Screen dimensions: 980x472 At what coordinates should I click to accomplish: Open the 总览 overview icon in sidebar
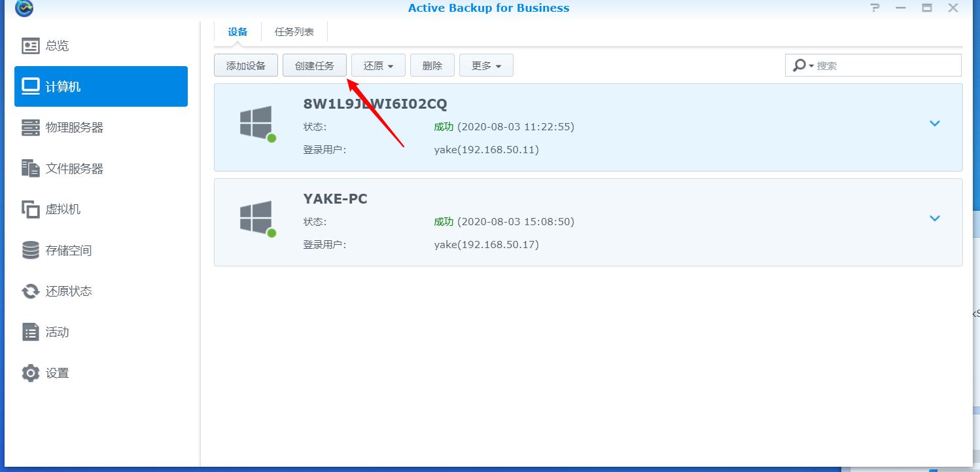point(31,46)
